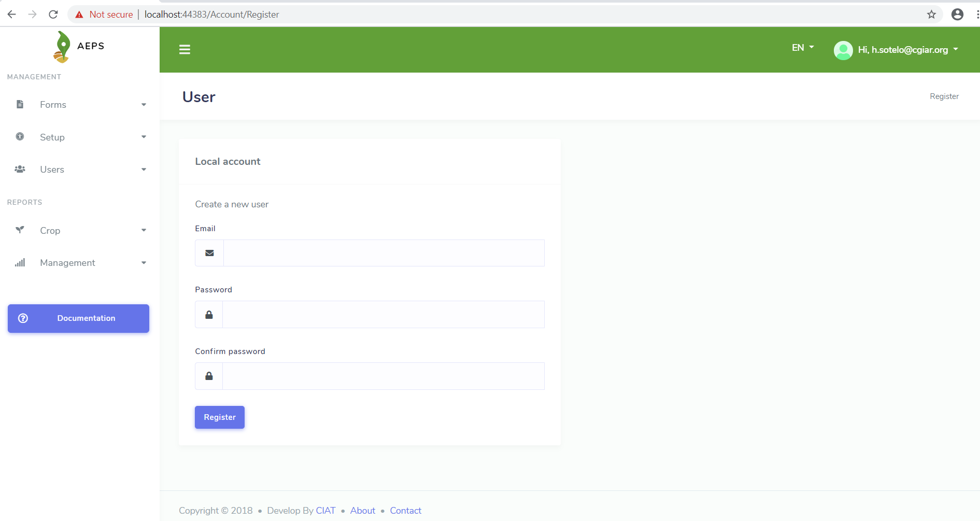Click the Crop seedling icon
The image size is (980, 521).
click(x=20, y=230)
